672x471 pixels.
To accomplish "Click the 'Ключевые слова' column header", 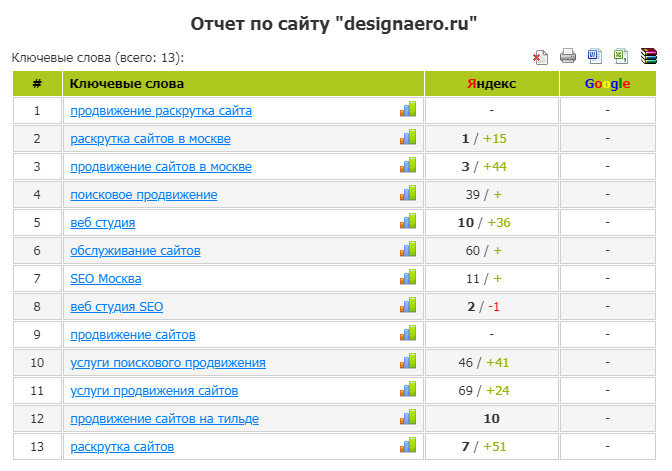I will point(243,84).
